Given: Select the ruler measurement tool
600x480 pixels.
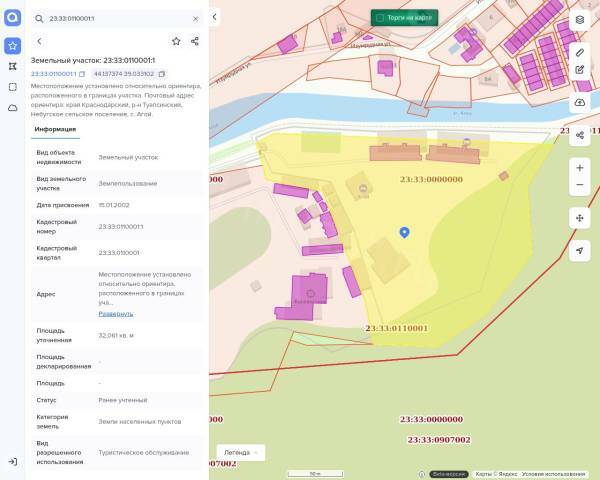Looking at the screenshot, I should point(580,51).
